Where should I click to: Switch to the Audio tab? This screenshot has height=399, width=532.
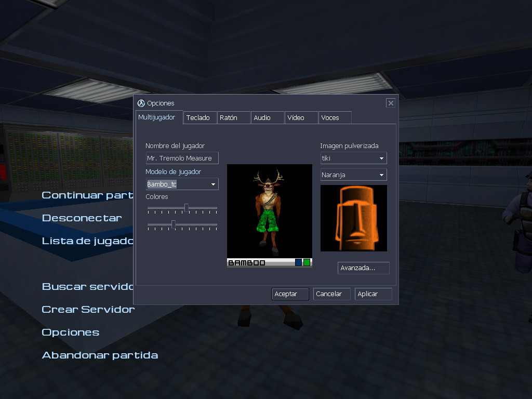tap(267, 117)
